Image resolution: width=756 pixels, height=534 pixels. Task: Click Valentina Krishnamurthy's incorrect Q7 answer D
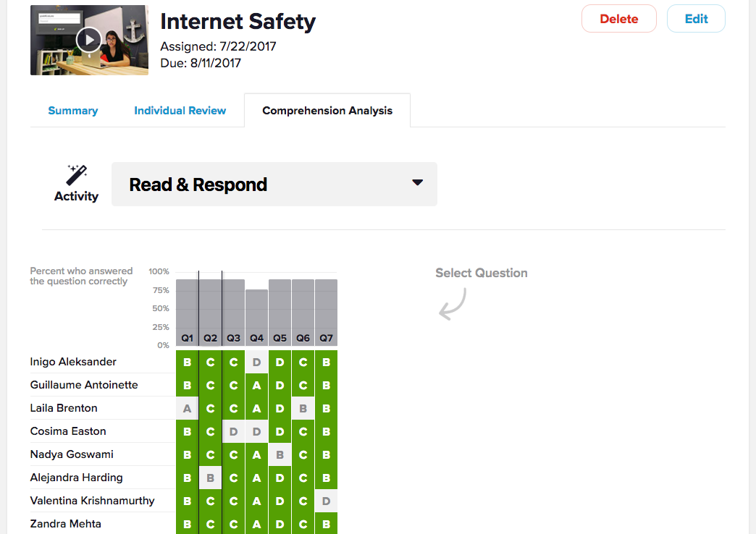tap(326, 501)
